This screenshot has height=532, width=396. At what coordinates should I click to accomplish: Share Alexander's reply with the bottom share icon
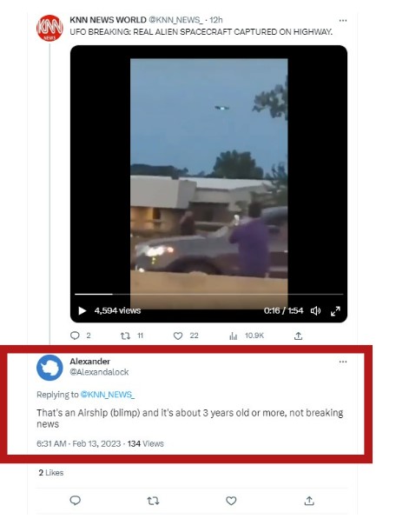tap(309, 501)
